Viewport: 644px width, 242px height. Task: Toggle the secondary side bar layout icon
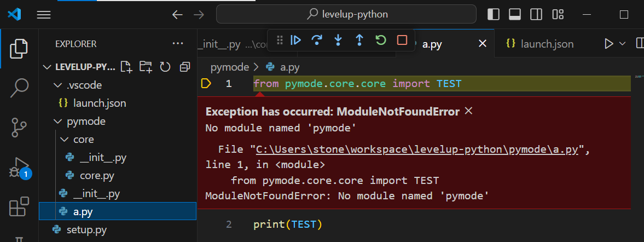tap(536, 15)
